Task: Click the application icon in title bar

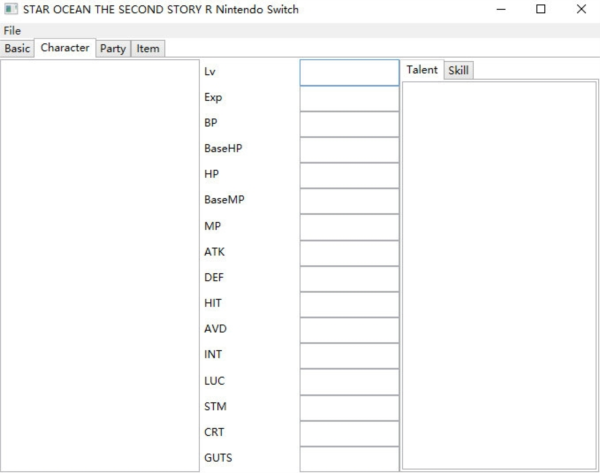Action: [x=11, y=10]
